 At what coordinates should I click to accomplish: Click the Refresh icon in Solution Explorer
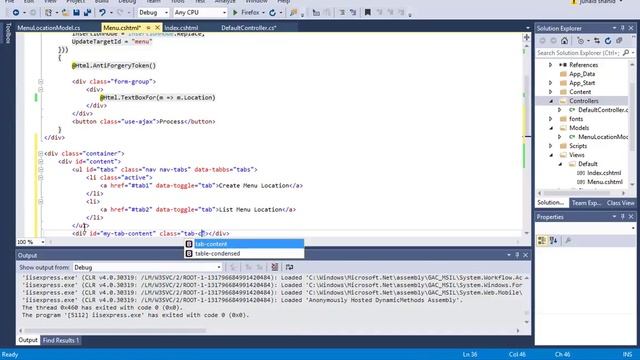(608, 41)
